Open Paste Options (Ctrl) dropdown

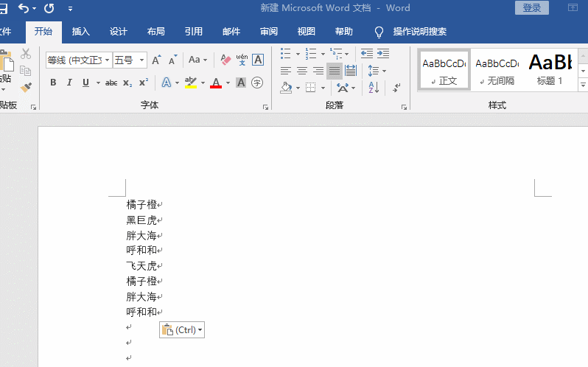182,330
